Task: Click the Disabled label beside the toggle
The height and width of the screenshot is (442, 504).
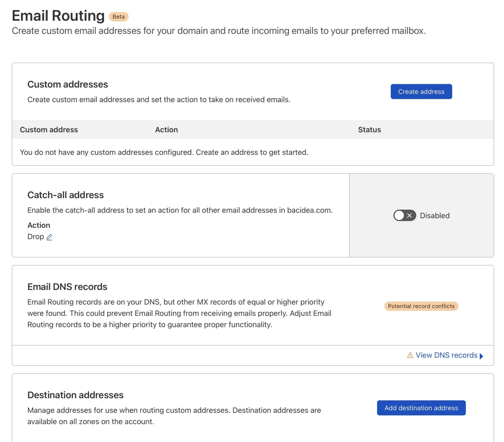Action: pos(434,216)
